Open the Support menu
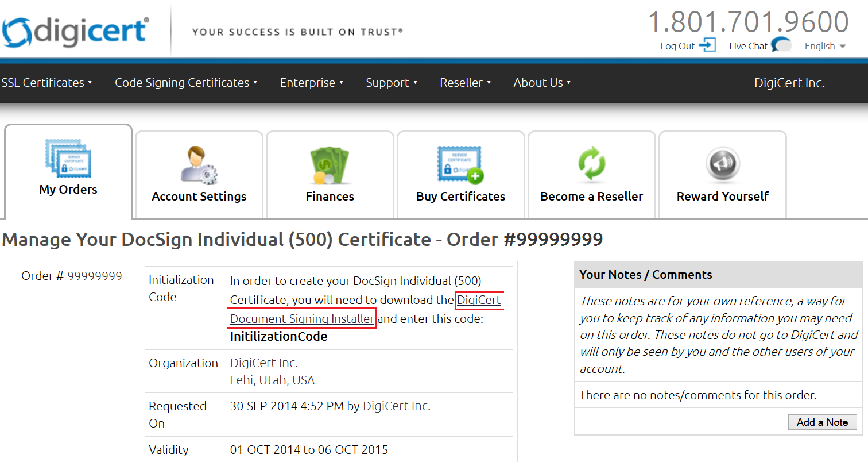The height and width of the screenshot is (462, 868). (392, 83)
